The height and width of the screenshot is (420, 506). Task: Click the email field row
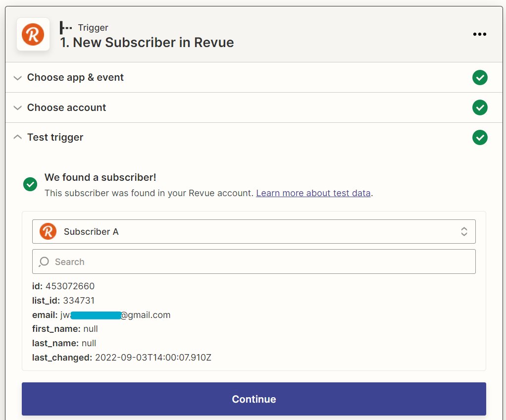pyautogui.click(x=101, y=315)
